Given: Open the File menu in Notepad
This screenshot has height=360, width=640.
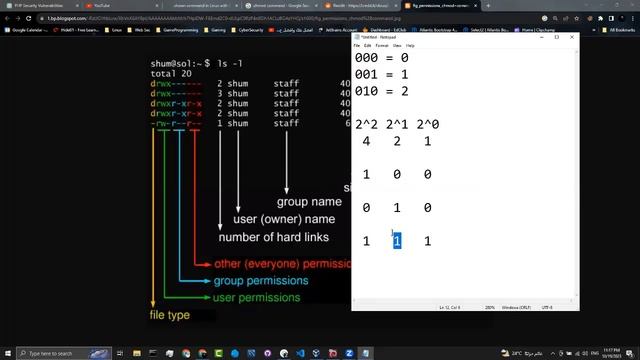Looking at the screenshot, I should (357, 46).
